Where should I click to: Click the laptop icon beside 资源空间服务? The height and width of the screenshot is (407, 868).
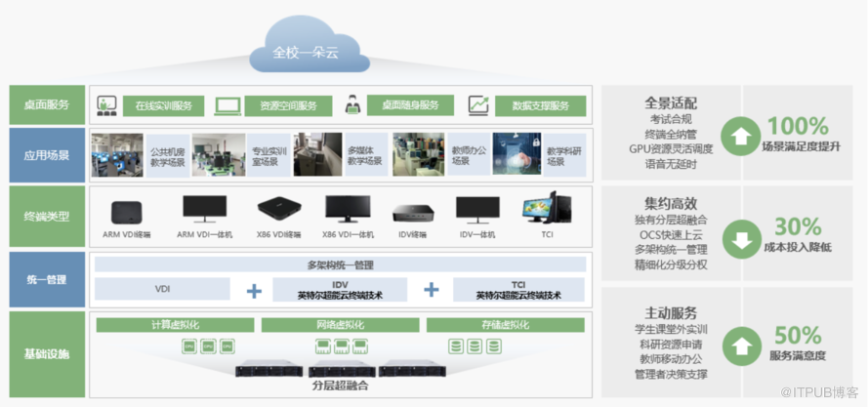point(227,105)
